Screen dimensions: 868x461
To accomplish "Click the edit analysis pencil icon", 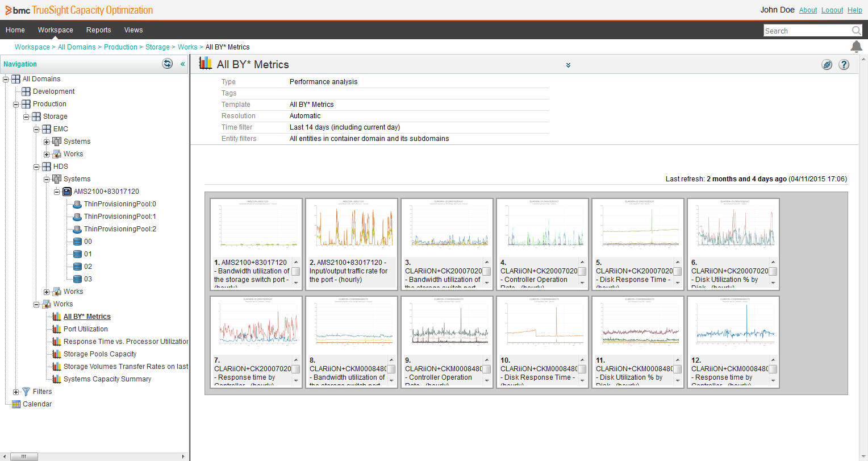I will coord(827,65).
